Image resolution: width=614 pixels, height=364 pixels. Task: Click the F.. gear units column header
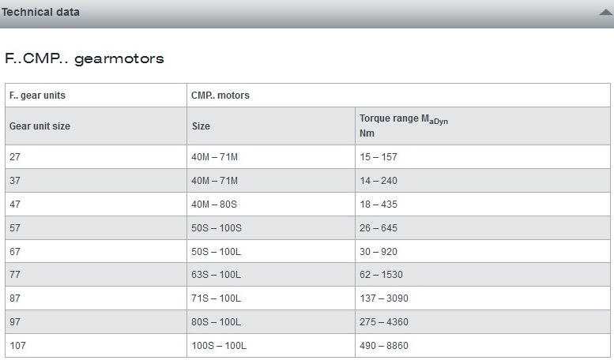(x=96, y=95)
